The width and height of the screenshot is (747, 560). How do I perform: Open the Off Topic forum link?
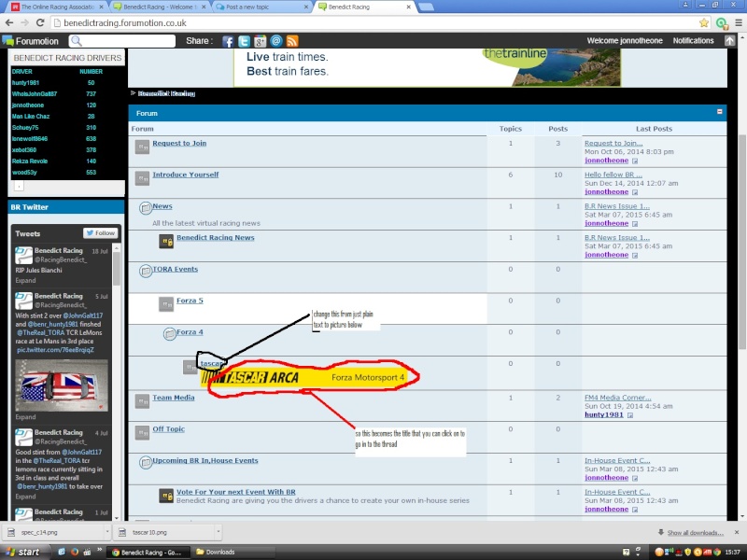[169, 429]
